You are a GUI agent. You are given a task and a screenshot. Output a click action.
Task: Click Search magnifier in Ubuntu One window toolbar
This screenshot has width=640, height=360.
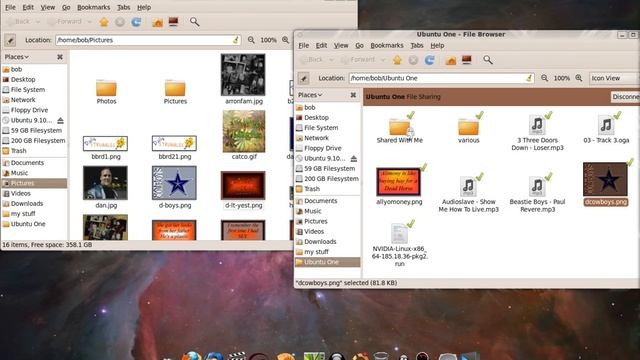488,60
